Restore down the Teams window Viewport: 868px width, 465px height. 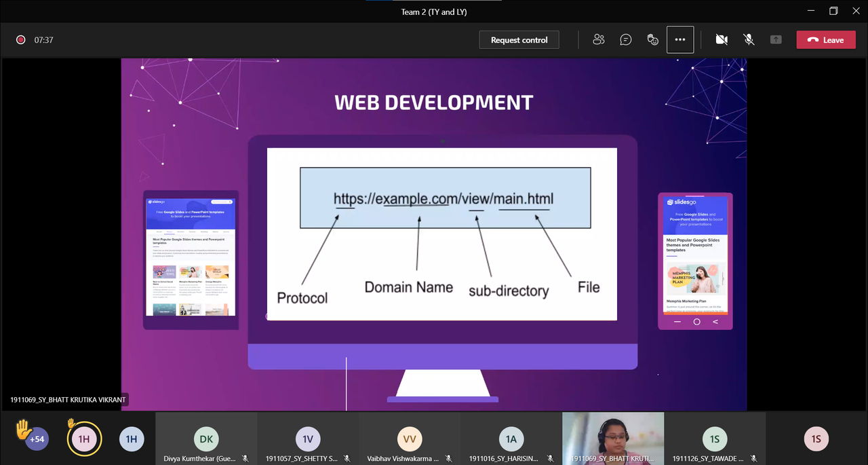point(833,11)
